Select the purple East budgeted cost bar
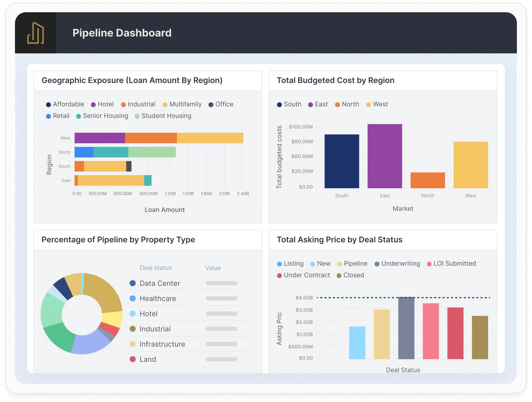 (385, 156)
